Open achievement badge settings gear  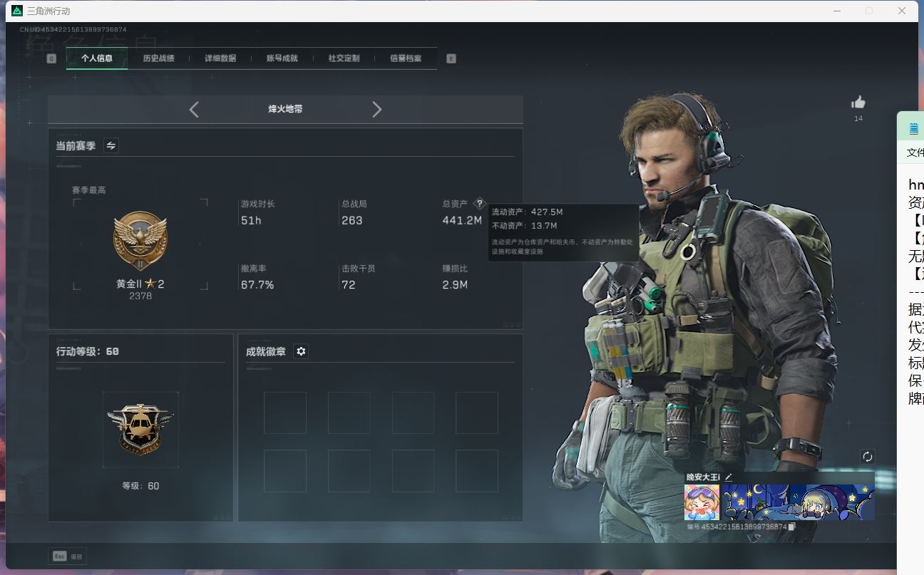301,351
